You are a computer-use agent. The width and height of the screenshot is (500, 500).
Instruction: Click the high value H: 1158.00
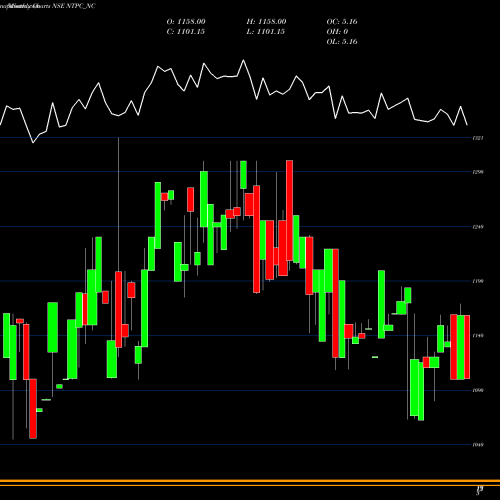(266, 22)
